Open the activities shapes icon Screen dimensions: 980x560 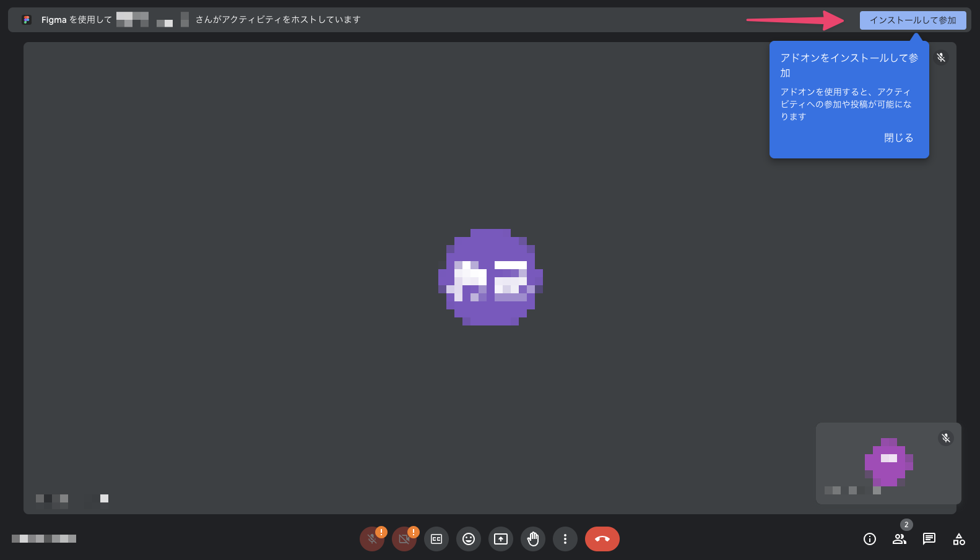click(x=959, y=539)
